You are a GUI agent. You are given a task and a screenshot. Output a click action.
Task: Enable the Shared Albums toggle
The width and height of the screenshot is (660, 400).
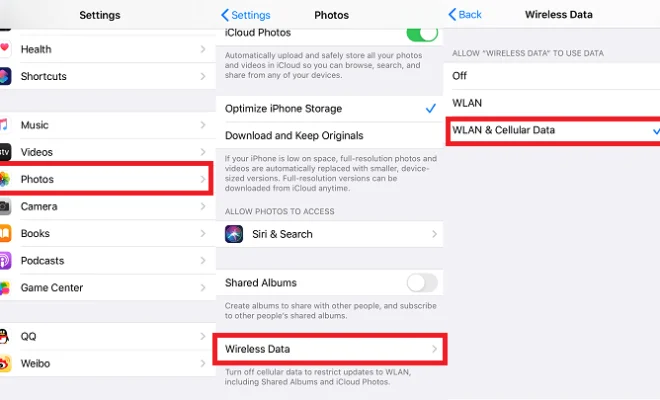[422, 283]
